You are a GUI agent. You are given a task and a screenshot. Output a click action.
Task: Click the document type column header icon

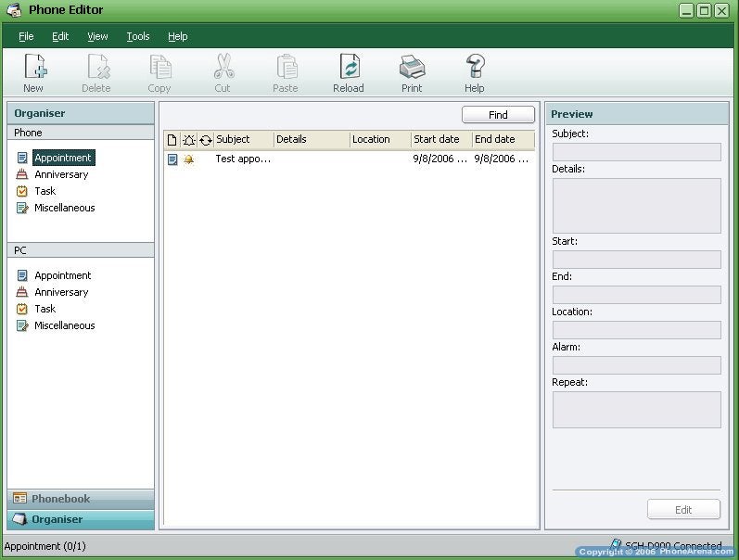[x=172, y=139]
